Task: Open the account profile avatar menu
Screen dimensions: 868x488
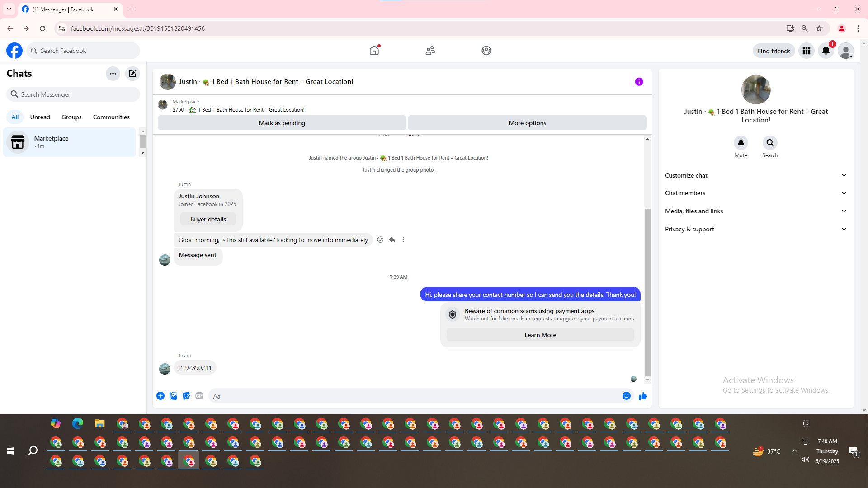Action: [x=846, y=51]
